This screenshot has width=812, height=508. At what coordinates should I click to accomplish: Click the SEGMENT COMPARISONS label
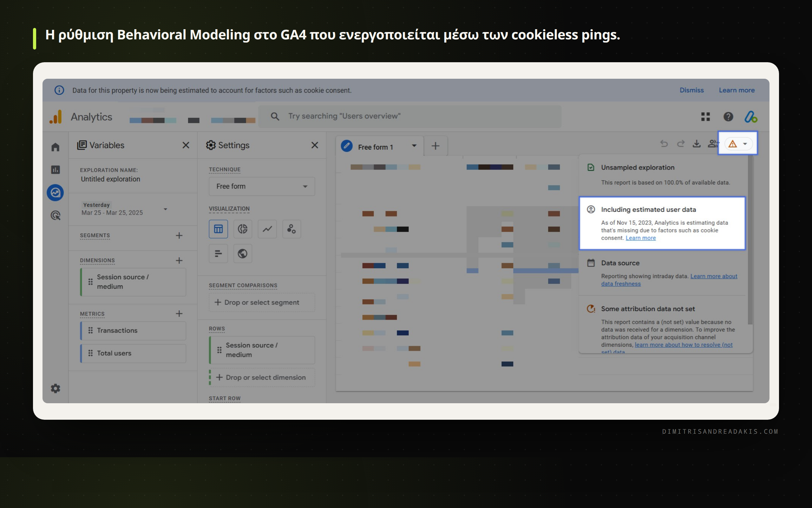243,285
